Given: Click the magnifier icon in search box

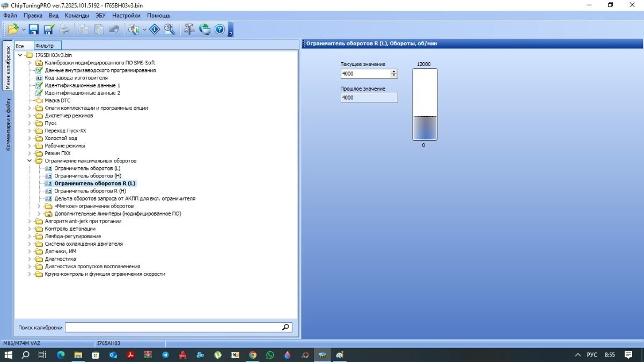Looking at the screenshot, I should tap(286, 327).
